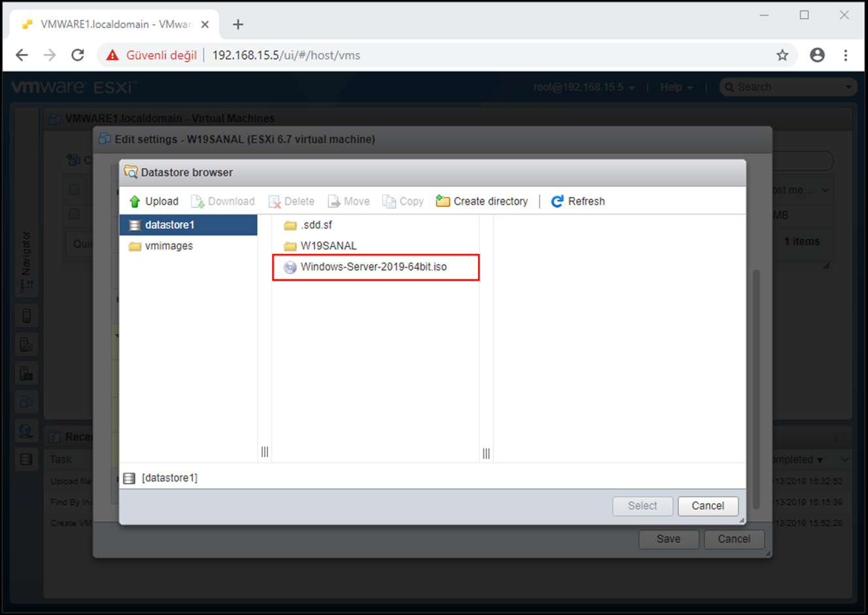Click the Select button in Datastore browser
Screen dimensions: 868x615
(x=642, y=506)
